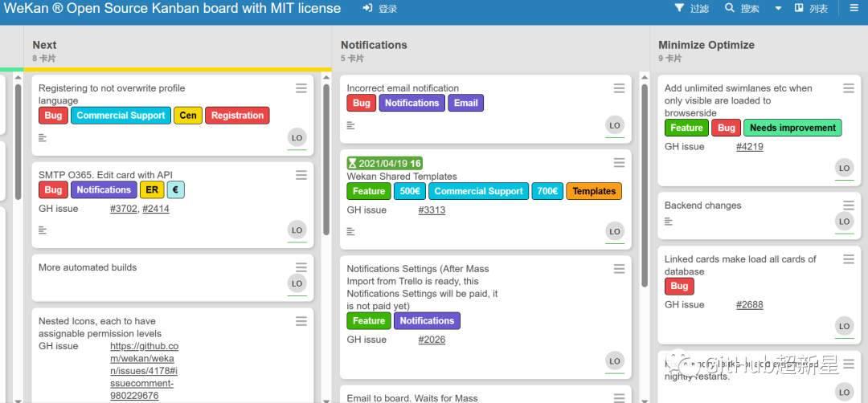Image resolution: width=868 pixels, height=403 pixels.
Task: Open GitHub issue link #3313
Action: click(x=432, y=210)
